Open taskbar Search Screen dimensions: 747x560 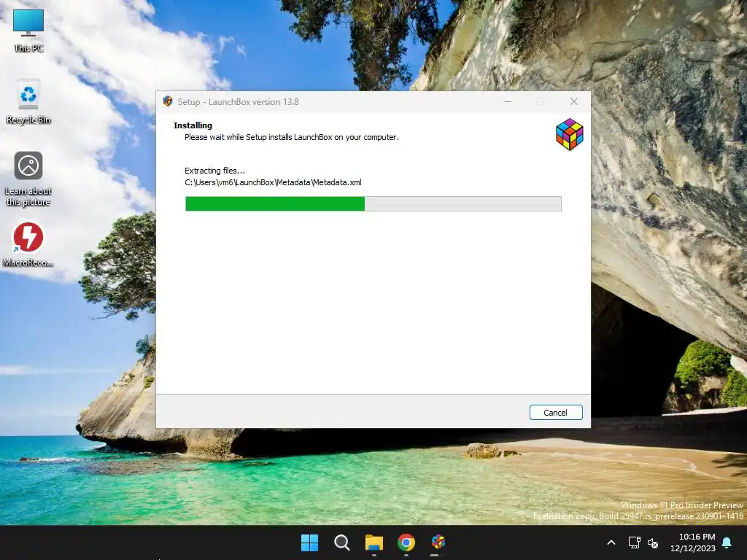coord(342,542)
